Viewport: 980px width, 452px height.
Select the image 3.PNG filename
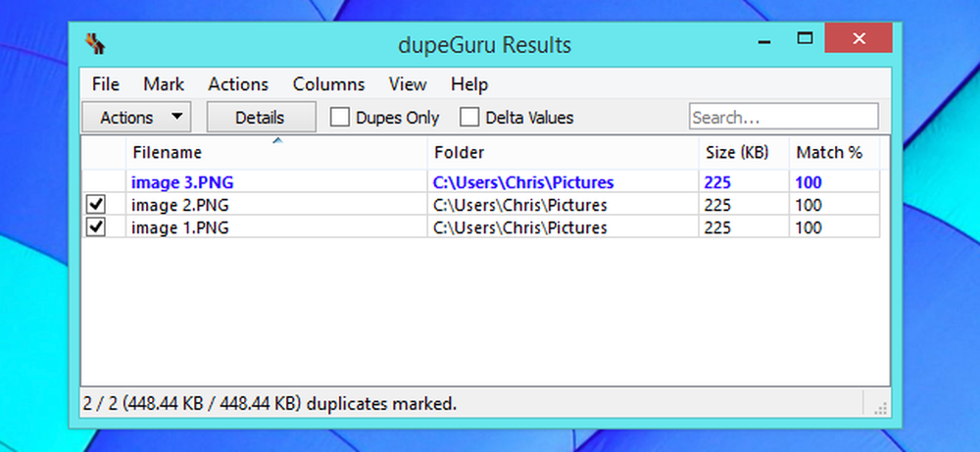click(183, 182)
